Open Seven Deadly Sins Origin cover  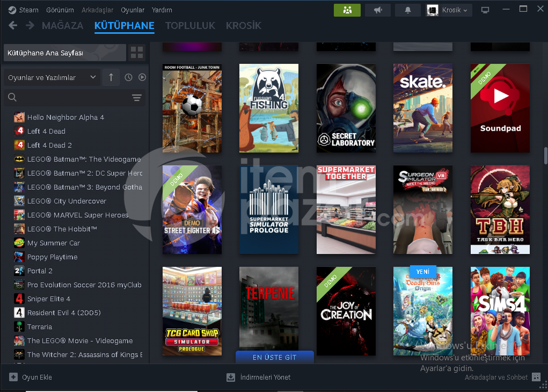(x=423, y=311)
